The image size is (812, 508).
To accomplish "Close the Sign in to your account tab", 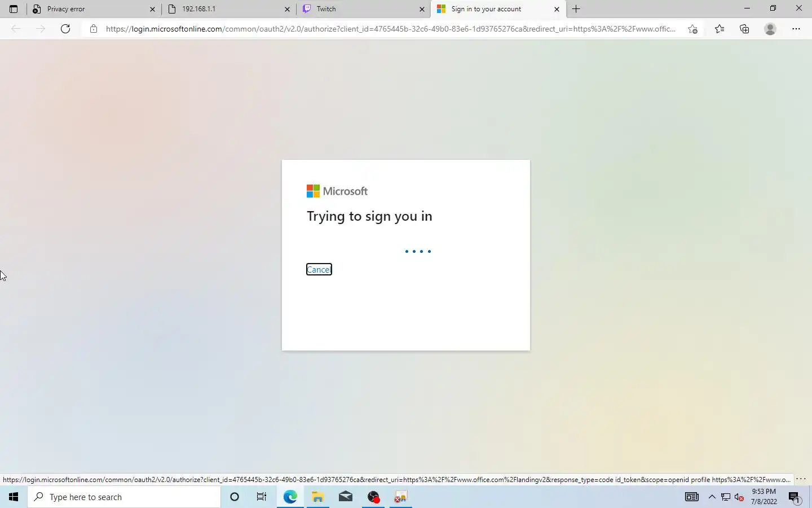I will tap(557, 9).
